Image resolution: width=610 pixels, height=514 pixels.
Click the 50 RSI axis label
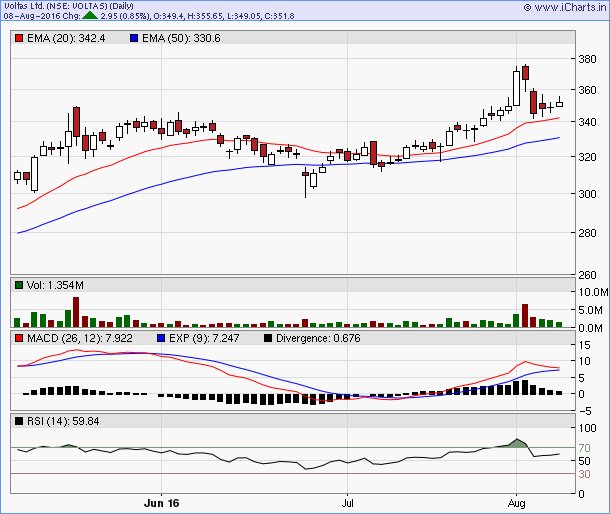click(584, 461)
